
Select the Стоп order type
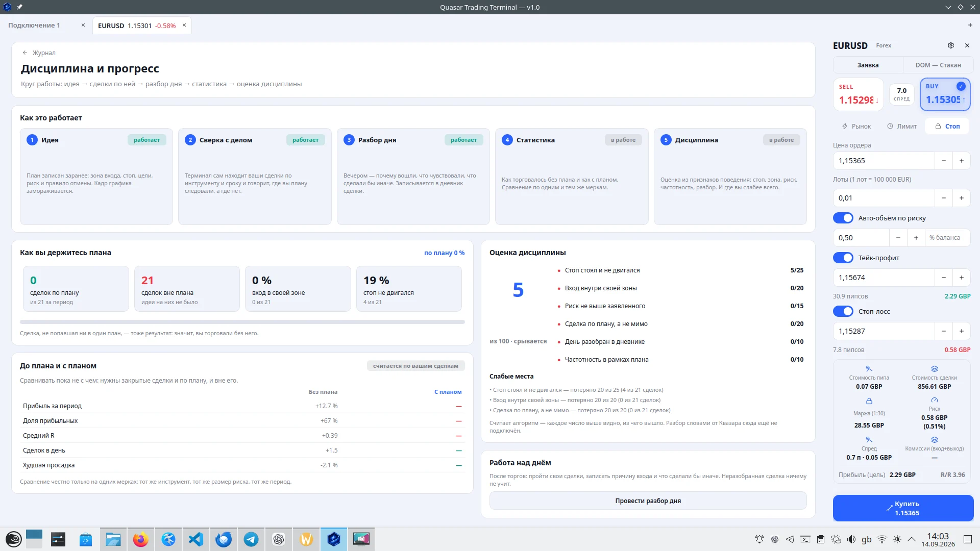[x=947, y=126]
